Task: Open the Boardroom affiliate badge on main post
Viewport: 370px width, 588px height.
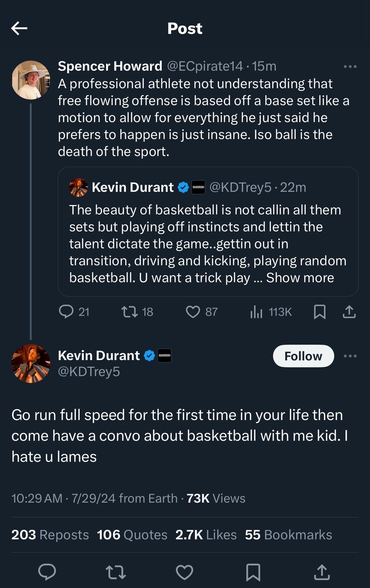Action: 164,355
